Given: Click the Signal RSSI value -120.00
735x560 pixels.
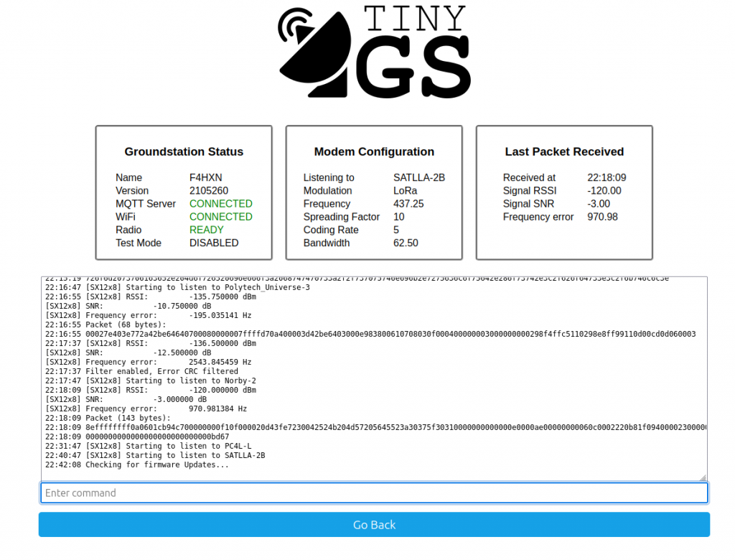Looking at the screenshot, I should tap(604, 191).
